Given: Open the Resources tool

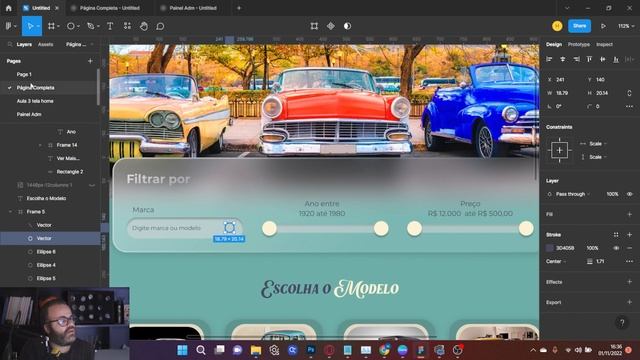Looking at the screenshot, I should tap(127, 26).
